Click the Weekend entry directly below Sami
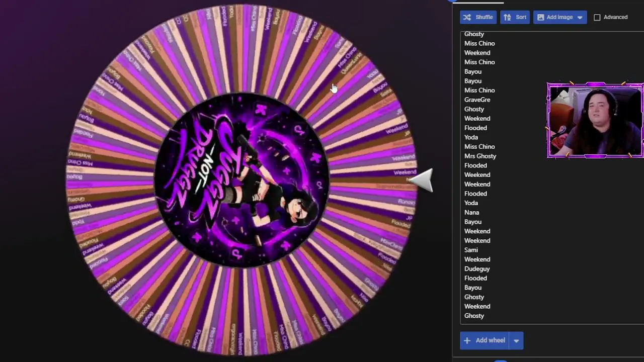This screenshot has height=362, width=644. click(477, 259)
